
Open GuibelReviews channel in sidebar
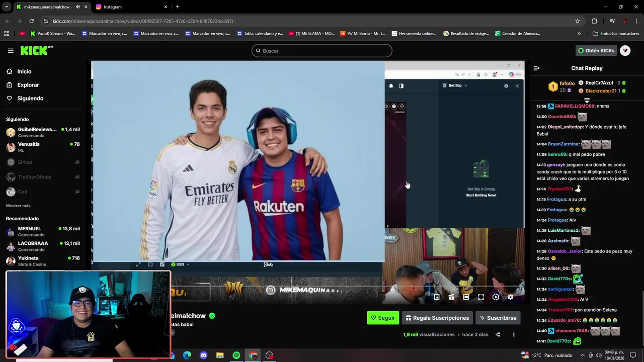coord(43,133)
